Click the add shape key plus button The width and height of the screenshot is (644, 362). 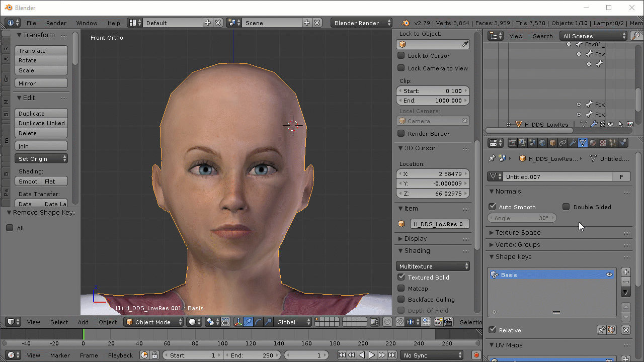(x=626, y=272)
